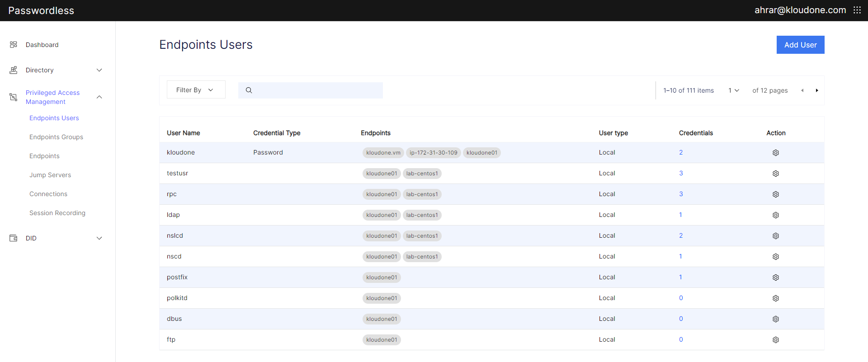Open Endpoints Groups in sidebar
The height and width of the screenshot is (362, 868).
[56, 137]
